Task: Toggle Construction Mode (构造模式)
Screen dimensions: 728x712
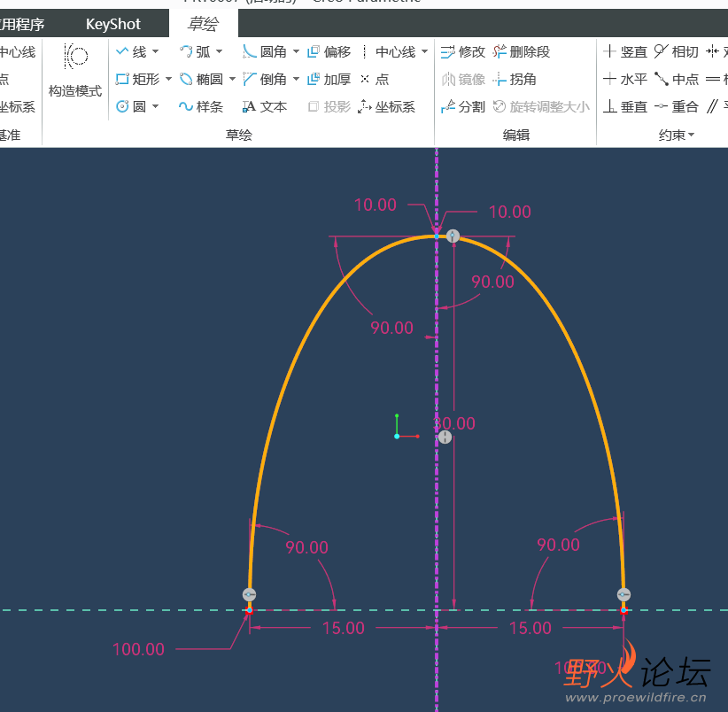Action: (x=75, y=70)
